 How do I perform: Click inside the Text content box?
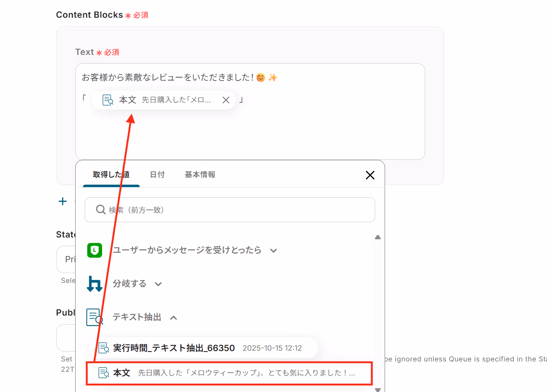coord(250,112)
